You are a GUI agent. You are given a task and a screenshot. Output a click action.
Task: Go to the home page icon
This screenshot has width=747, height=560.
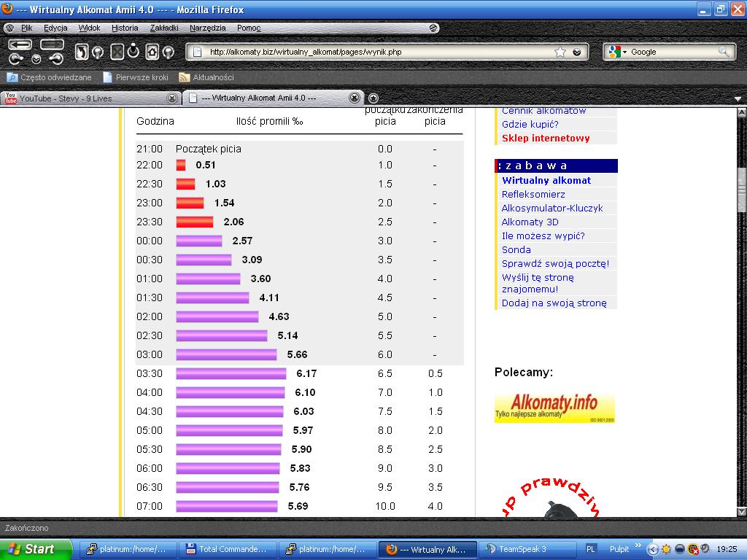(152, 52)
